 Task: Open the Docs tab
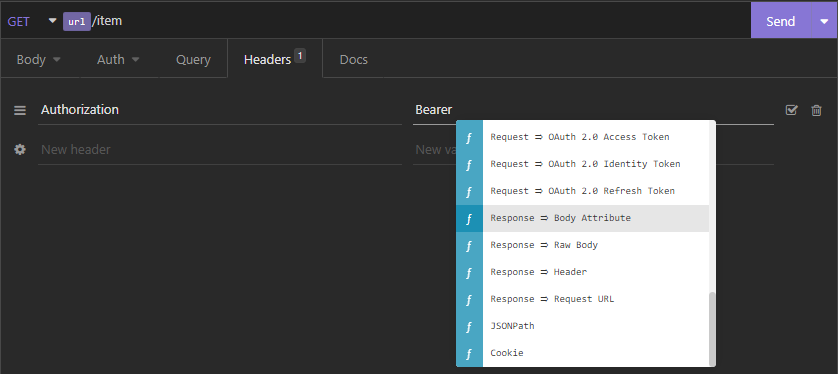coord(353,59)
